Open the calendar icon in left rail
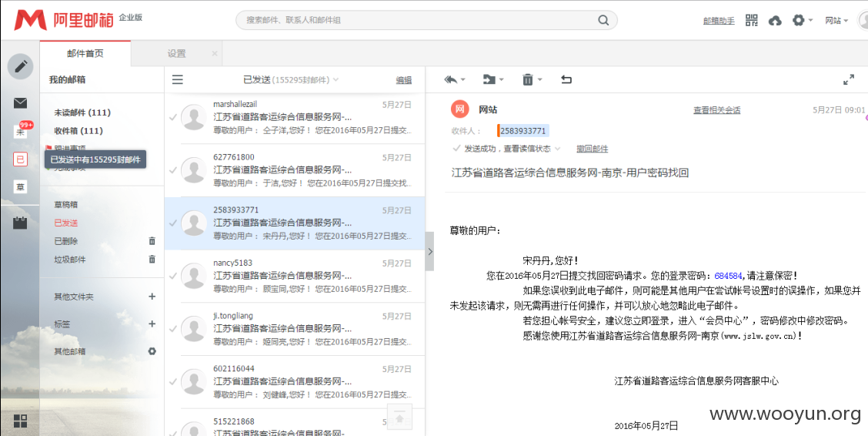The image size is (868, 436). (21, 223)
